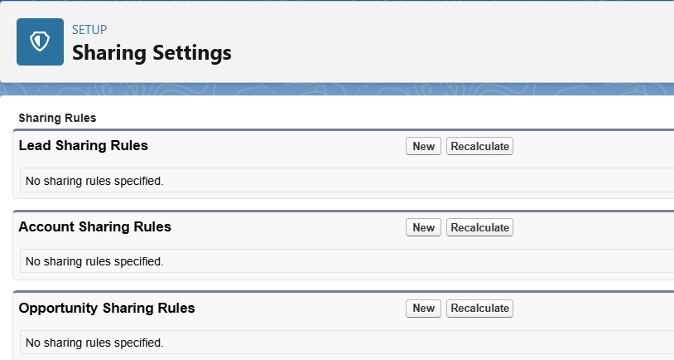Viewport: 674px width, 360px height.
Task: Select the empty Opportunity rules message row
Action: (347, 342)
